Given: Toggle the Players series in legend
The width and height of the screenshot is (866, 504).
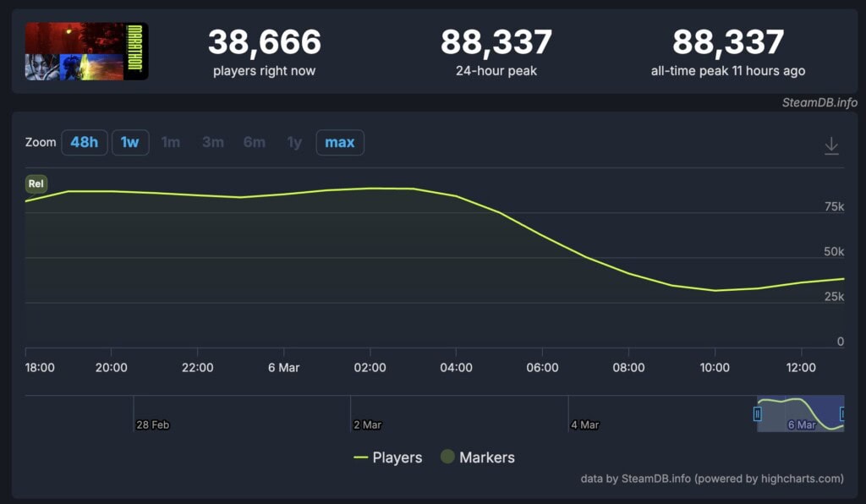Looking at the screenshot, I should tap(387, 457).
